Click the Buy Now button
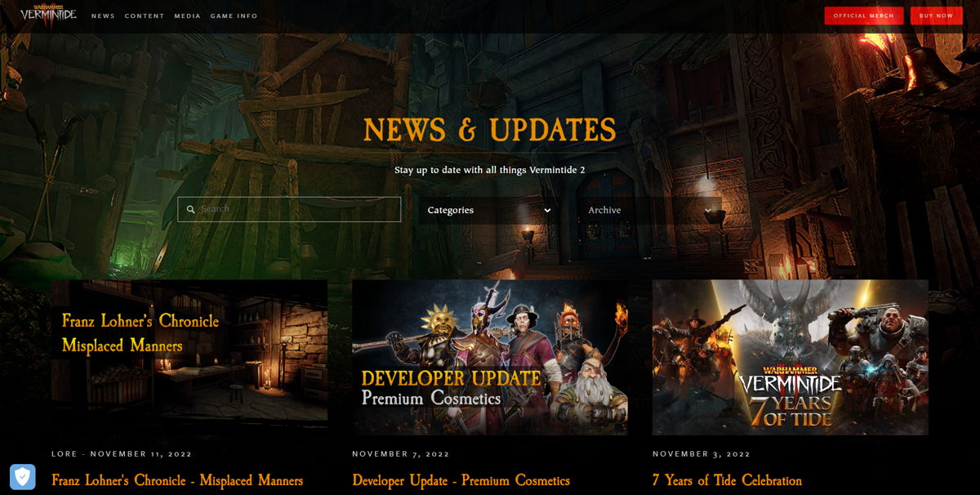The width and height of the screenshot is (980, 495). tap(937, 16)
